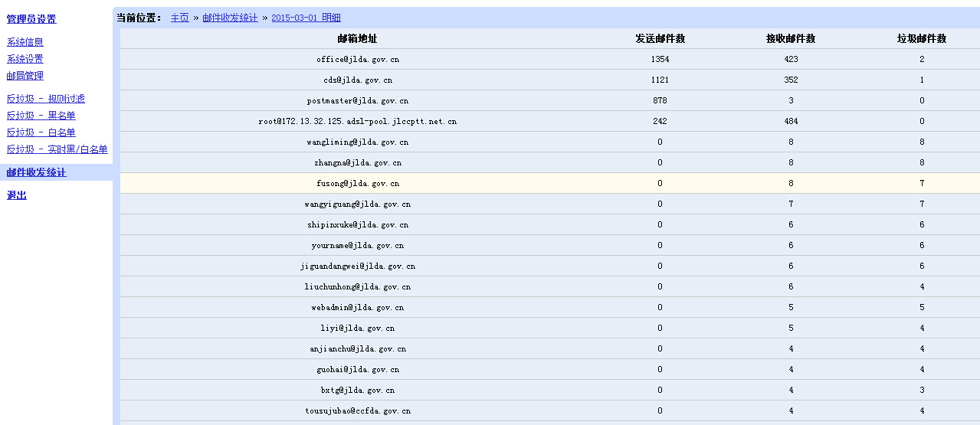Open 系统信息 in the sidebar
The image size is (980, 425).
(x=25, y=42)
